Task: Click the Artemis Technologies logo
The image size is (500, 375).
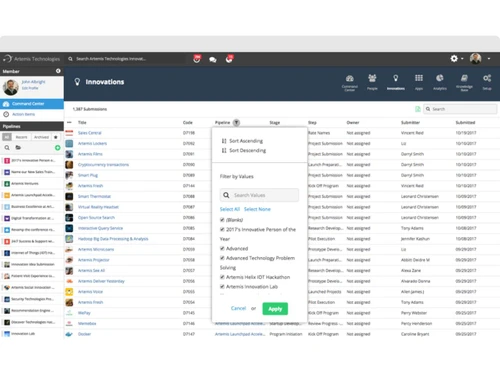Action: (x=32, y=59)
